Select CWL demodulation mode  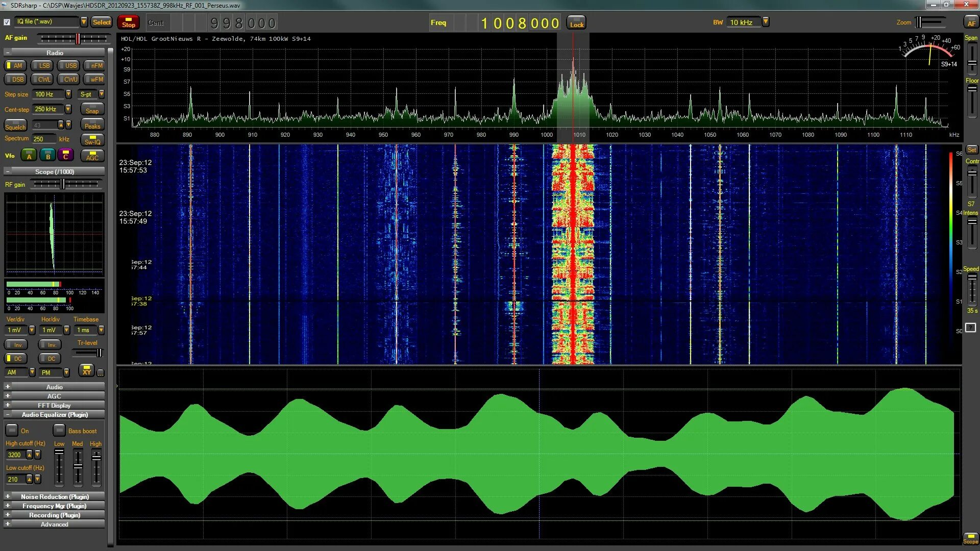(42, 79)
